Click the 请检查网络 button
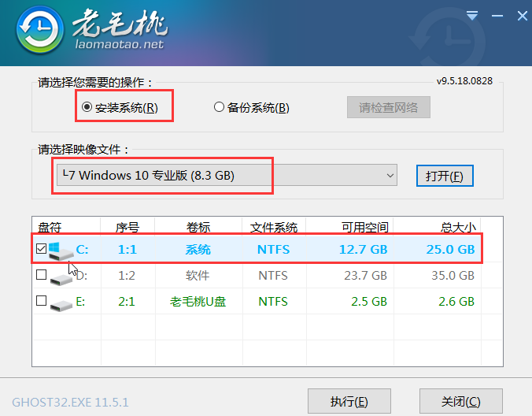 click(x=389, y=107)
